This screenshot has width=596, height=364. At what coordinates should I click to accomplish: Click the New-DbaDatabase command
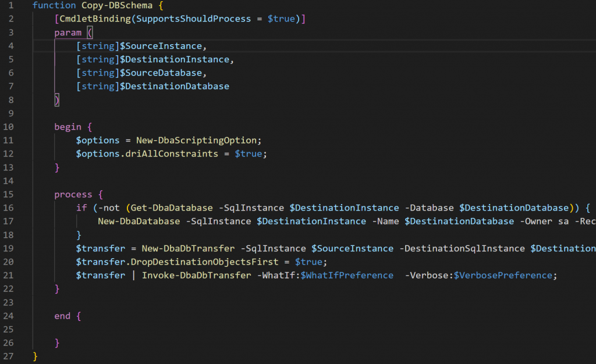click(139, 221)
